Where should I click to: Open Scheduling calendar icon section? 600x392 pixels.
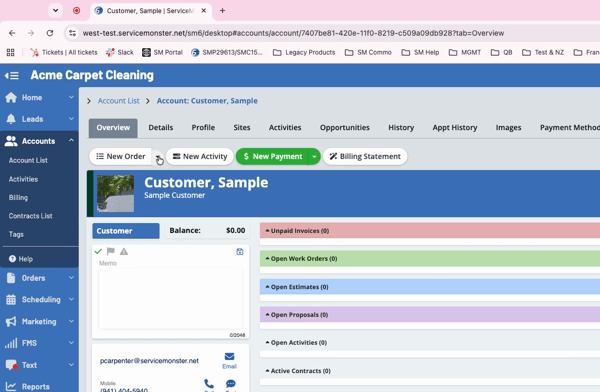click(x=11, y=299)
